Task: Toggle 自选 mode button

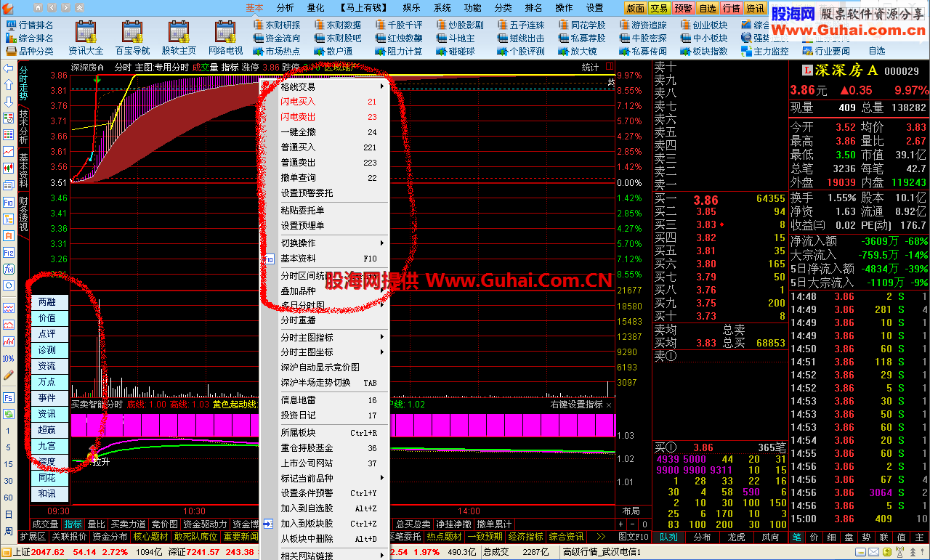Action: (x=707, y=8)
